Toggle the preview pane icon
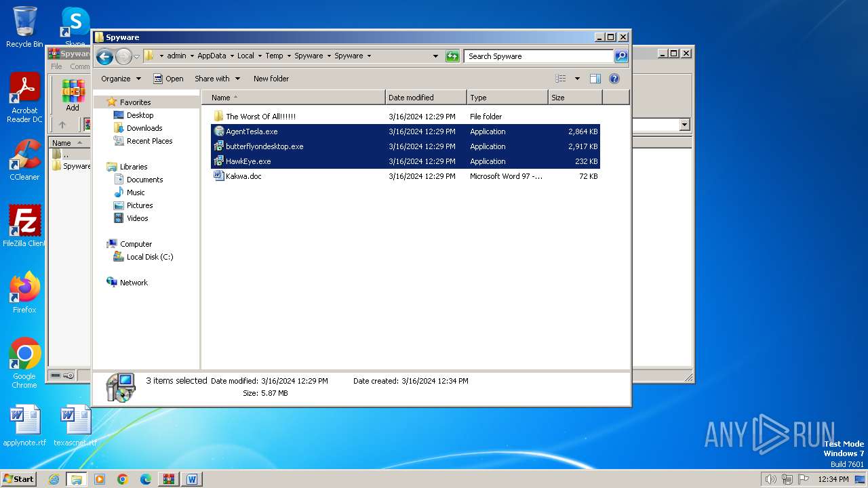Image resolution: width=868 pixels, height=488 pixels. click(595, 79)
